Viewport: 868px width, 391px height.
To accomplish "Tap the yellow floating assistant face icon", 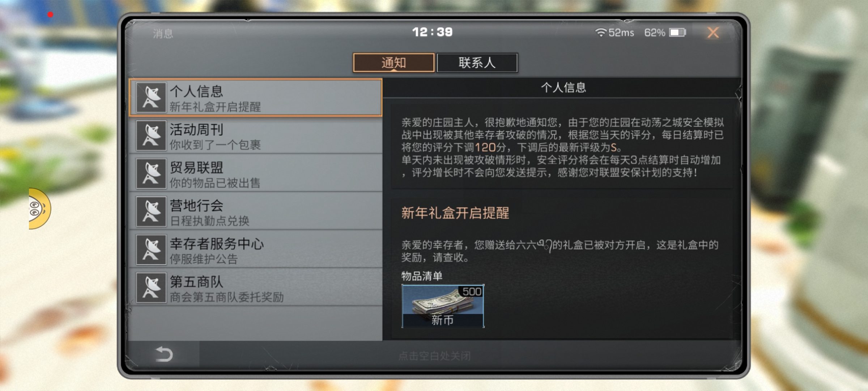I will [x=40, y=209].
